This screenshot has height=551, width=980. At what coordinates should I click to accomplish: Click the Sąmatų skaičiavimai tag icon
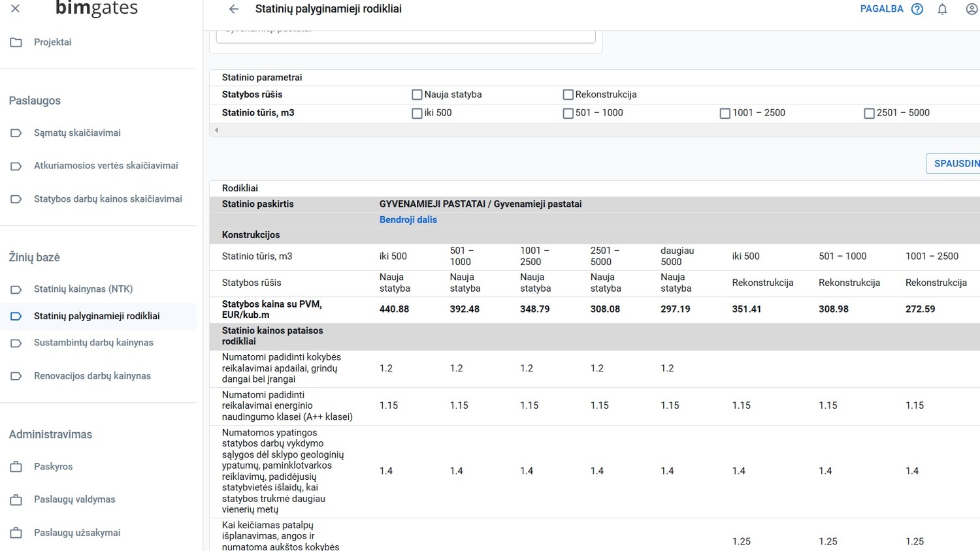(16, 133)
